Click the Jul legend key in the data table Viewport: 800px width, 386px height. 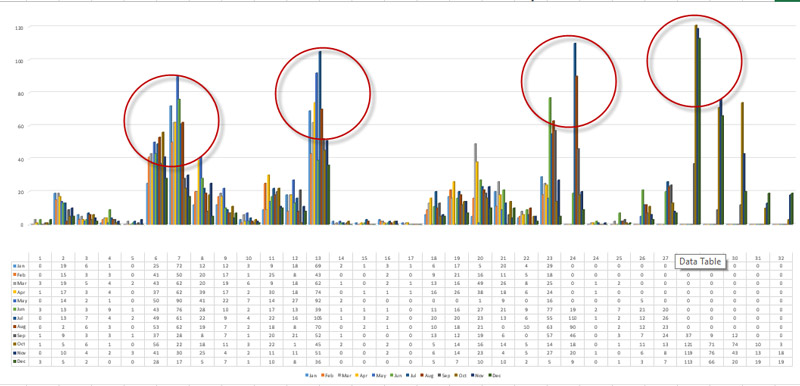14,317
